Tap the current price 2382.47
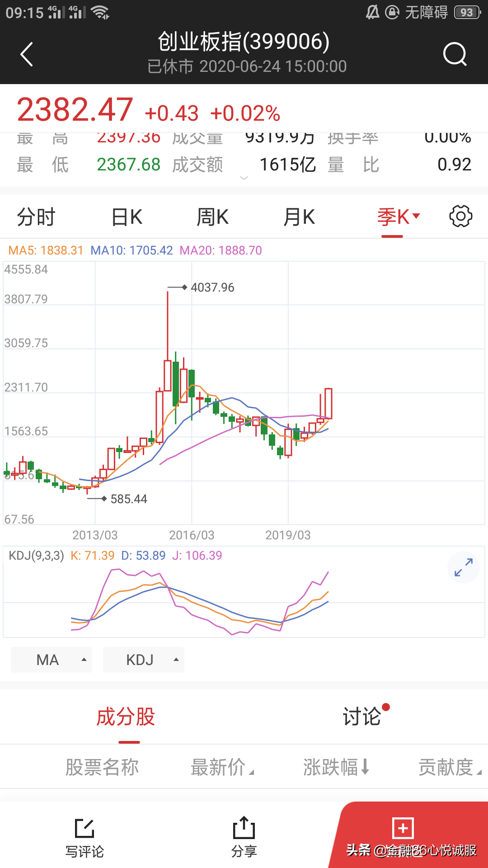Image resolution: width=488 pixels, height=868 pixels. point(75,110)
